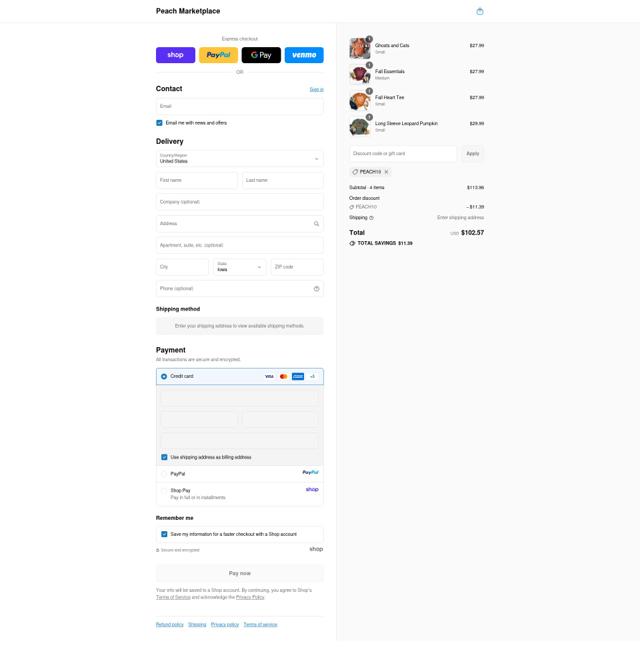
Task: Click the Shop logo in Shop Pay row
Action: pos(312,490)
